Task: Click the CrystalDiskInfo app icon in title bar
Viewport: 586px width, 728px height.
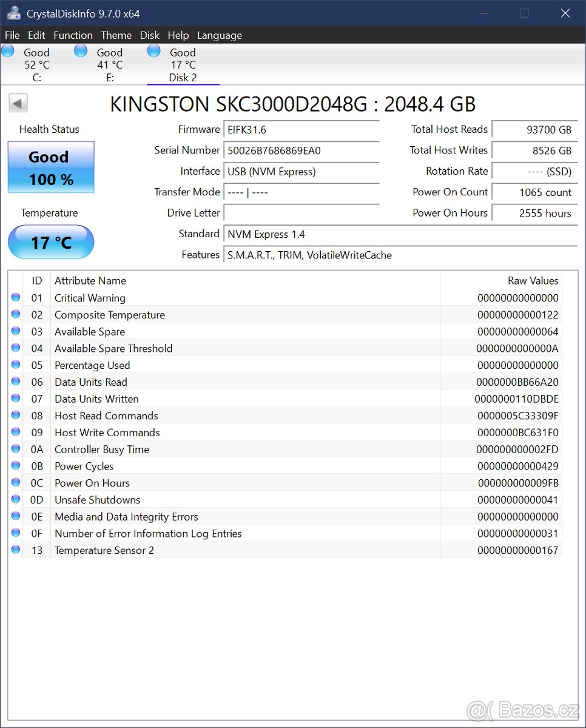Action: click(14, 13)
